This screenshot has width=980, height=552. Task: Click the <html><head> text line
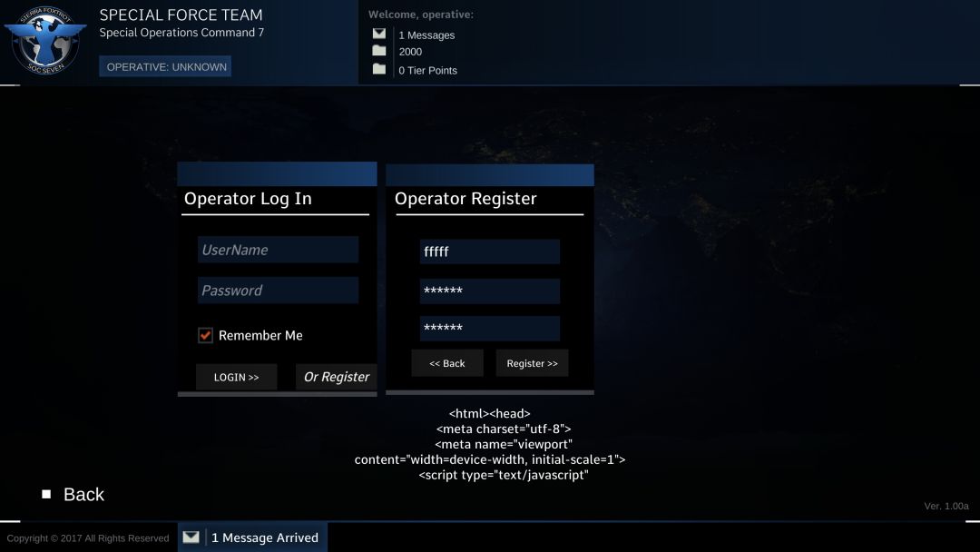click(489, 413)
